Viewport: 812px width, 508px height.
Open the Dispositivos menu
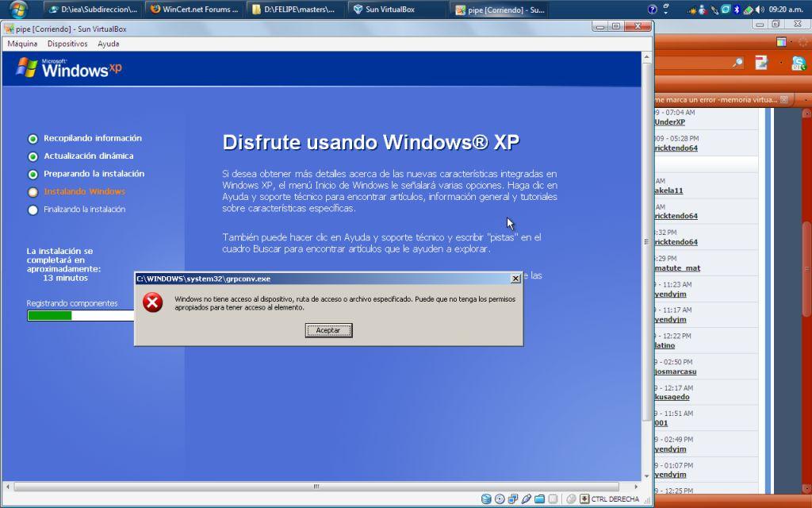click(x=67, y=44)
